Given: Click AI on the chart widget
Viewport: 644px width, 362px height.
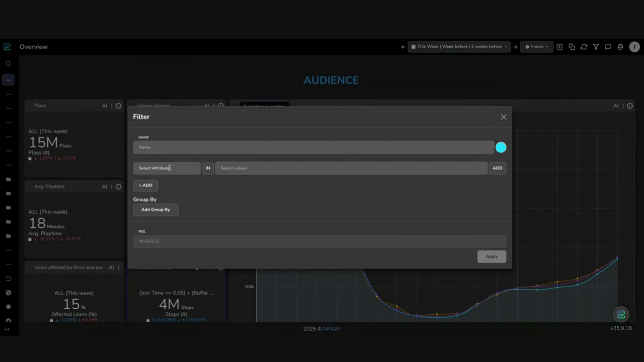Looking at the screenshot, I should point(616,106).
